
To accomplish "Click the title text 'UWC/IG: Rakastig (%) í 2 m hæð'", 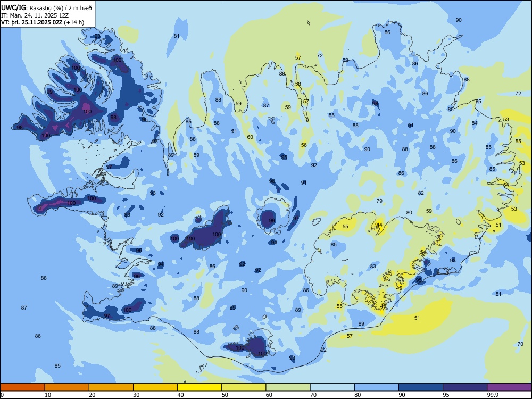I will coord(46,8).
